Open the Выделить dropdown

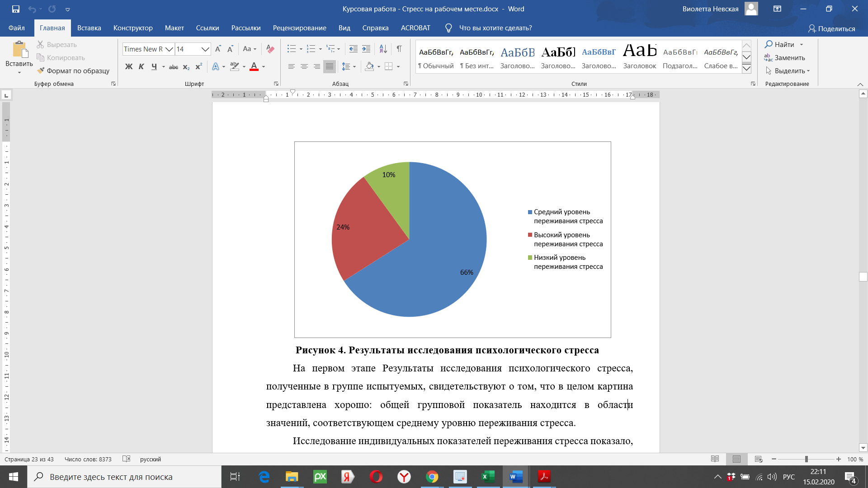tap(788, 71)
